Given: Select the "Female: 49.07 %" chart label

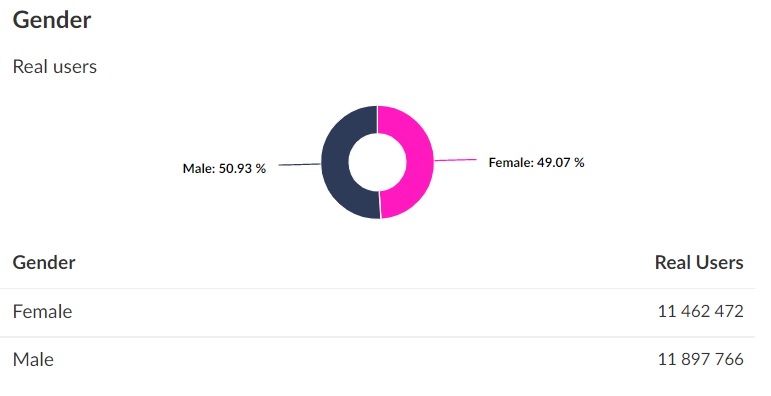Looking at the screenshot, I should point(536,163).
